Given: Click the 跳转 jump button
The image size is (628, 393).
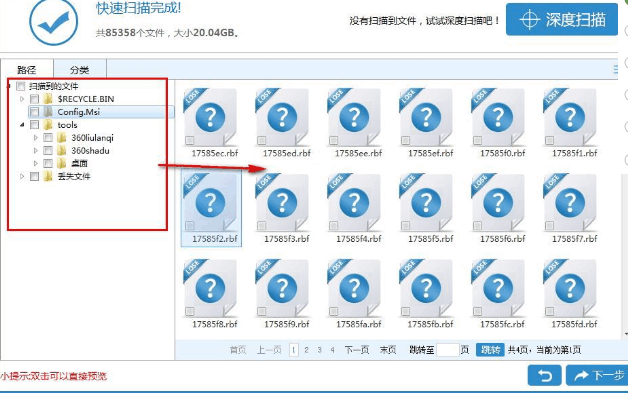Looking at the screenshot, I should (x=490, y=350).
